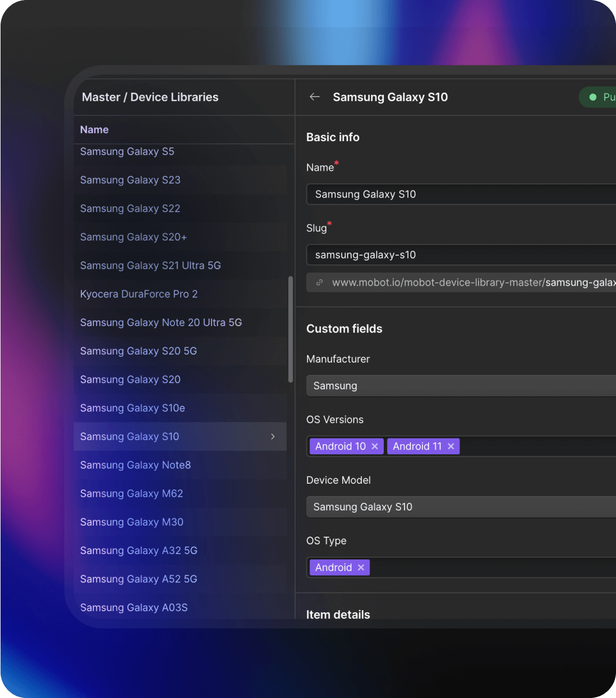
Task: Sort by the Name column header
Action: (94, 130)
